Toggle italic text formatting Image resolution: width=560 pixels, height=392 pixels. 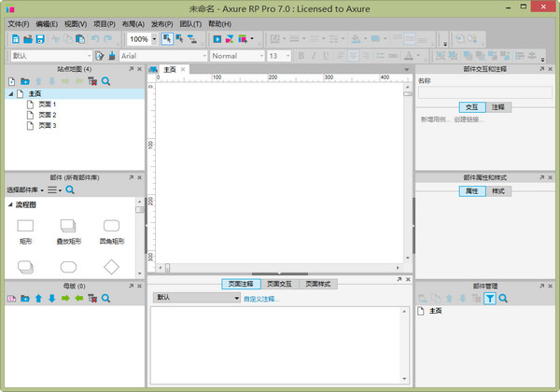click(x=314, y=56)
